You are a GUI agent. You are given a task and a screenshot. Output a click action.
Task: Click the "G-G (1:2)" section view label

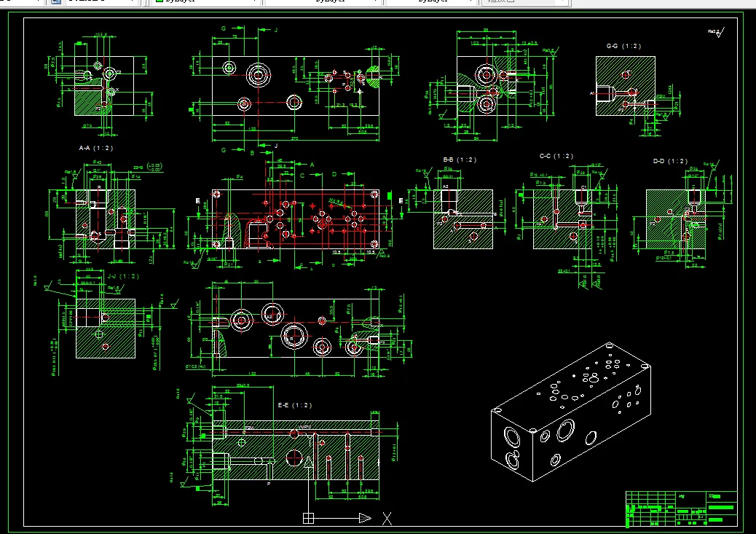[623, 46]
